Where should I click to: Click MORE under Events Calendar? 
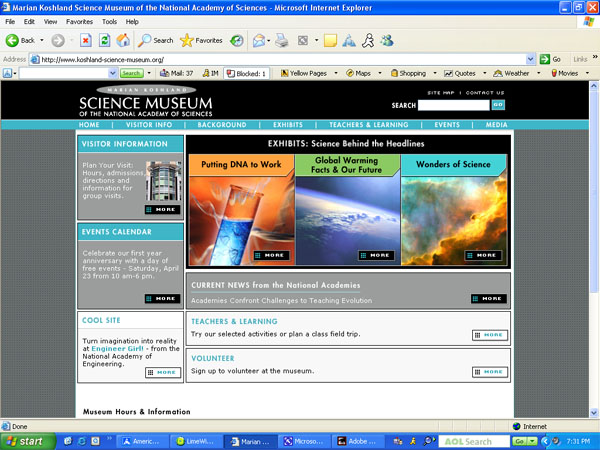[x=163, y=298]
